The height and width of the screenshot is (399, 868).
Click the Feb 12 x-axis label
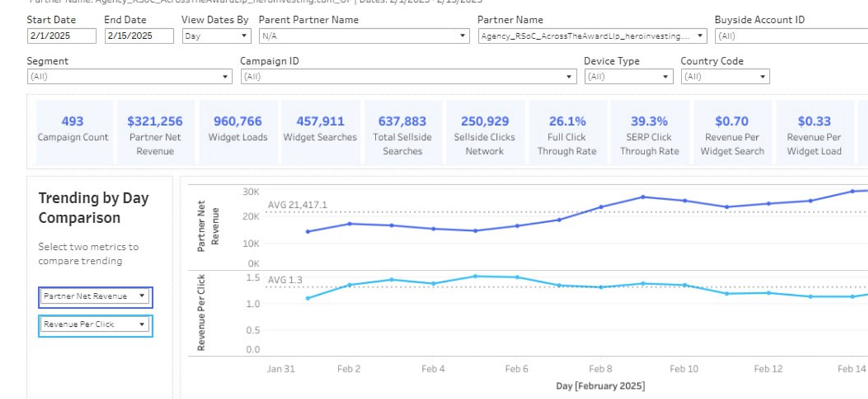click(x=768, y=369)
